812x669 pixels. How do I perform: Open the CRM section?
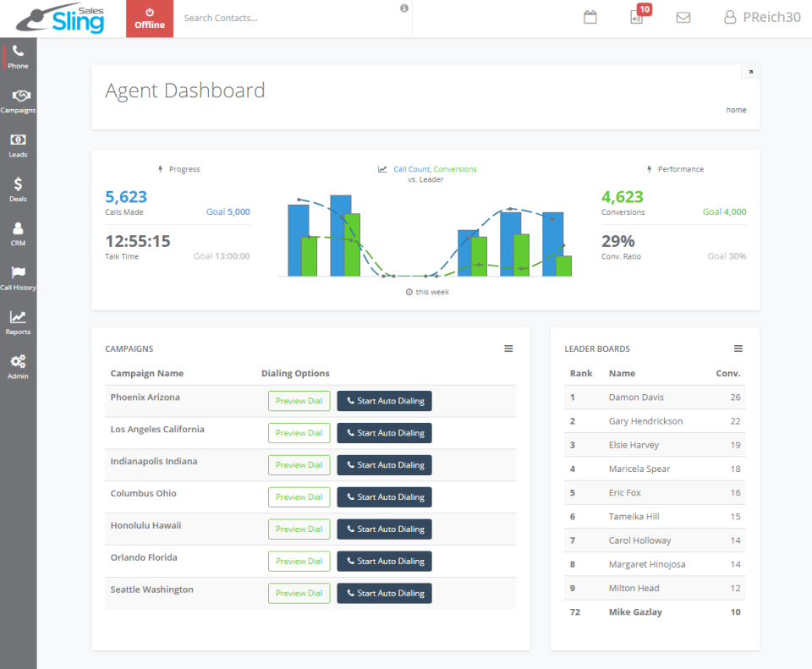[x=18, y=233]
